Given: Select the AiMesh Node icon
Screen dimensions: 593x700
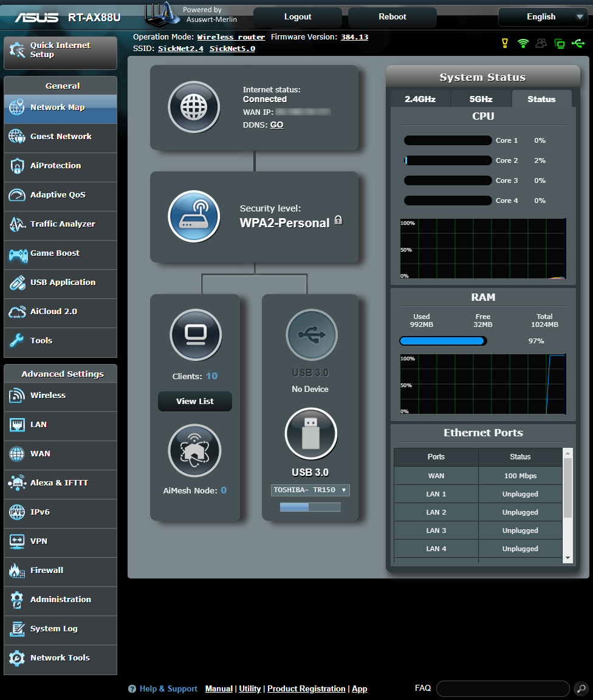Looking at the screenshot, I should pos(194,450).
